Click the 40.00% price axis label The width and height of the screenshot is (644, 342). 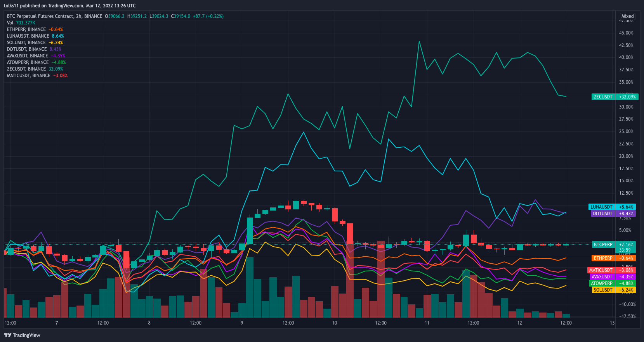coord(626,57)
